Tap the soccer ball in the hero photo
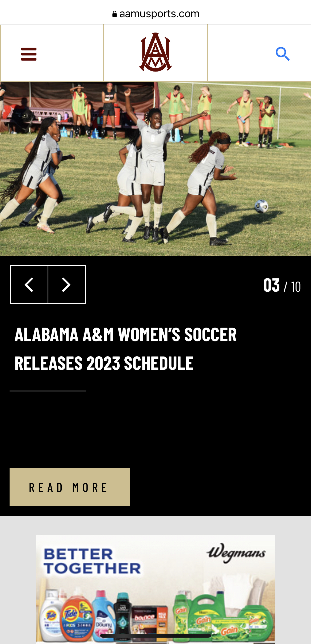This screenshot has width=311, height=644. (x=262, y=206)
